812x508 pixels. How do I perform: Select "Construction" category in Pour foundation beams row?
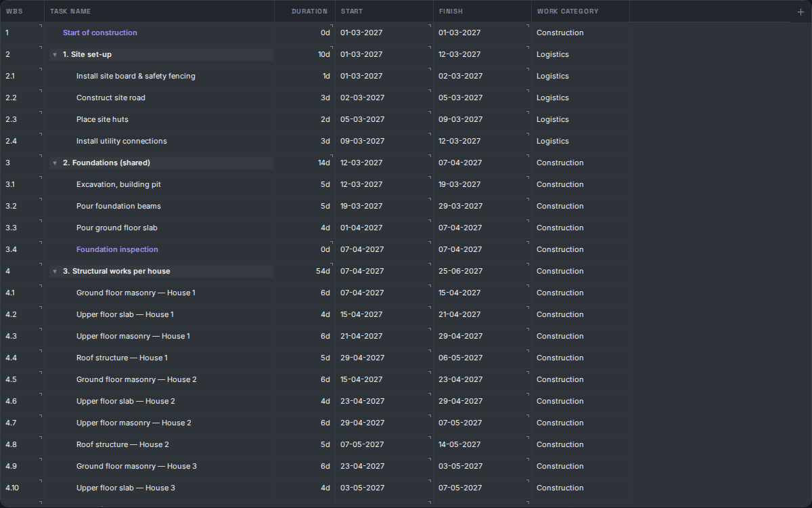tap(560, 206)
